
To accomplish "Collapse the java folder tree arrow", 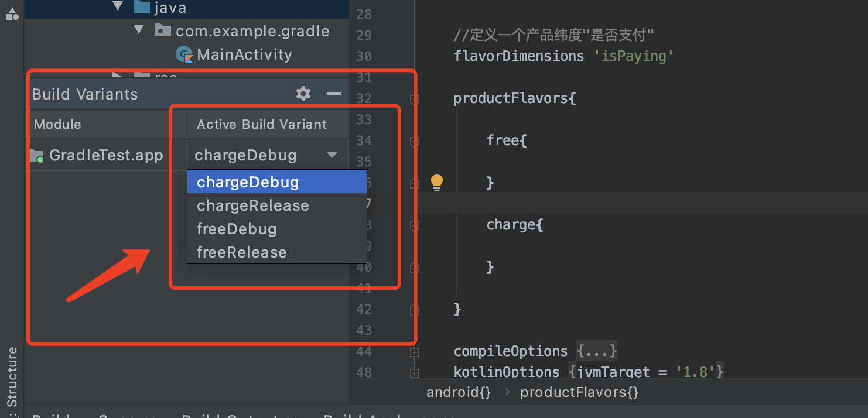I will pyautogui.click(x=118, y=7).
